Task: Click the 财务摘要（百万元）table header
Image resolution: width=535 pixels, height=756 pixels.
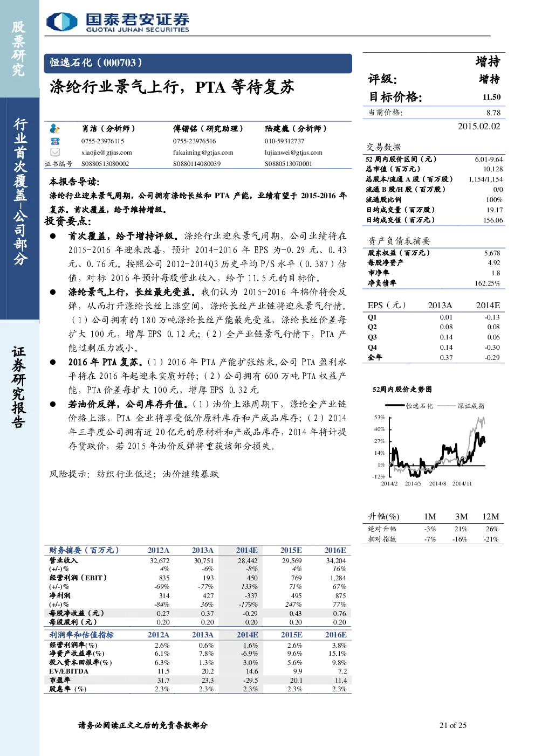Action: click(84, 550)
